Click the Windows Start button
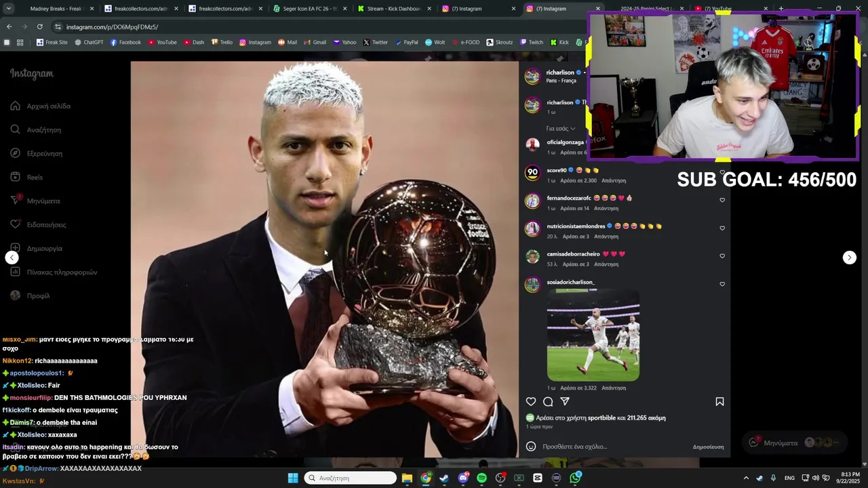This screenshot has width=868, height=488. click(x=293, y=478)
